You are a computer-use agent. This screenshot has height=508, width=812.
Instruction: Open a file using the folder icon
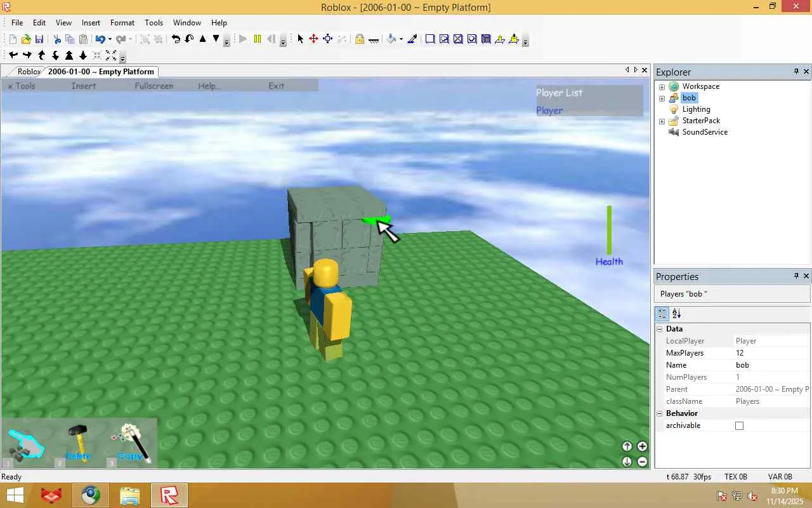(x=26, y=39)
